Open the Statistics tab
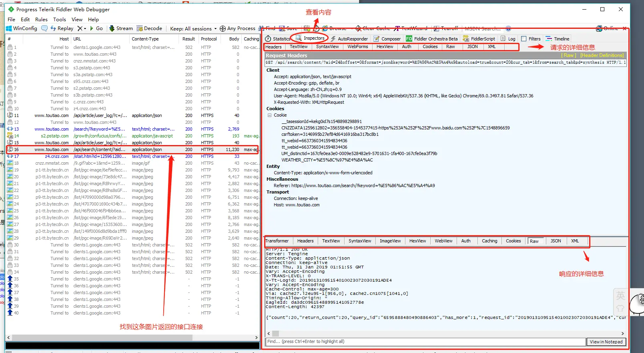Screen dimensions: 644x353 278,39
